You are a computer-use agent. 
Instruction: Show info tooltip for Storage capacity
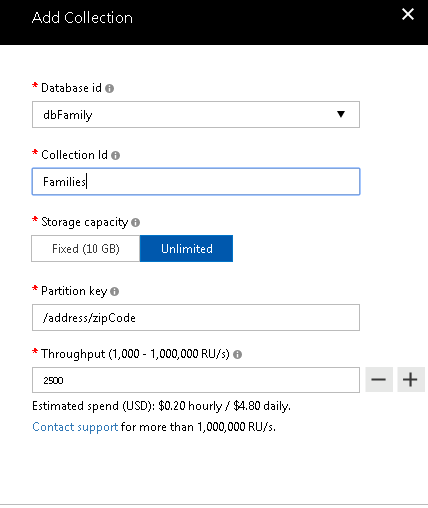pos(135,222)
